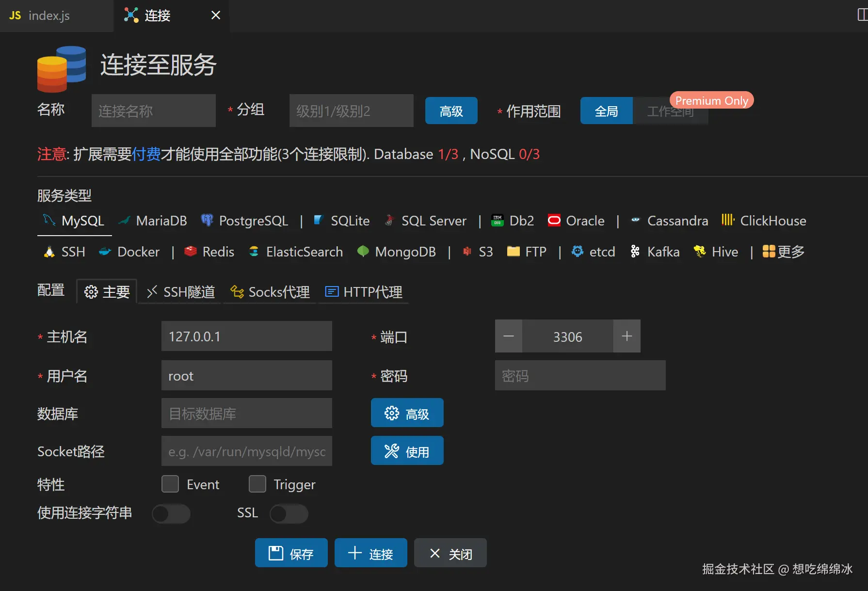
Task: Pick the Oracle service icon
Action: (x=554, y=221)
